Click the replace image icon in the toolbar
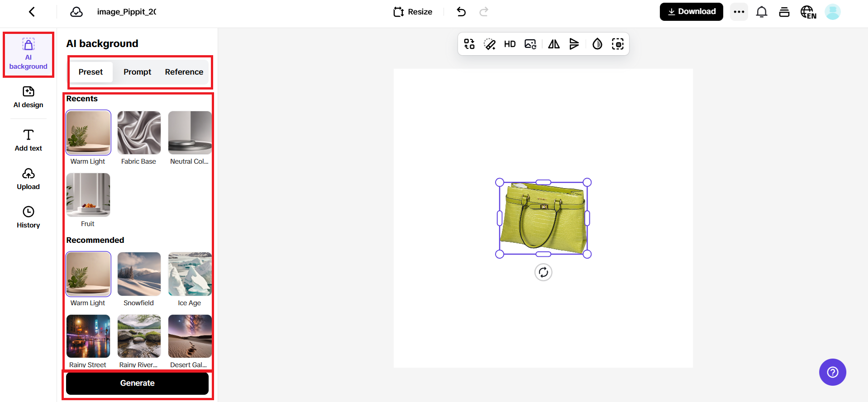The height and width of the screenshot is (402, 868). click(x=530, y=44)
